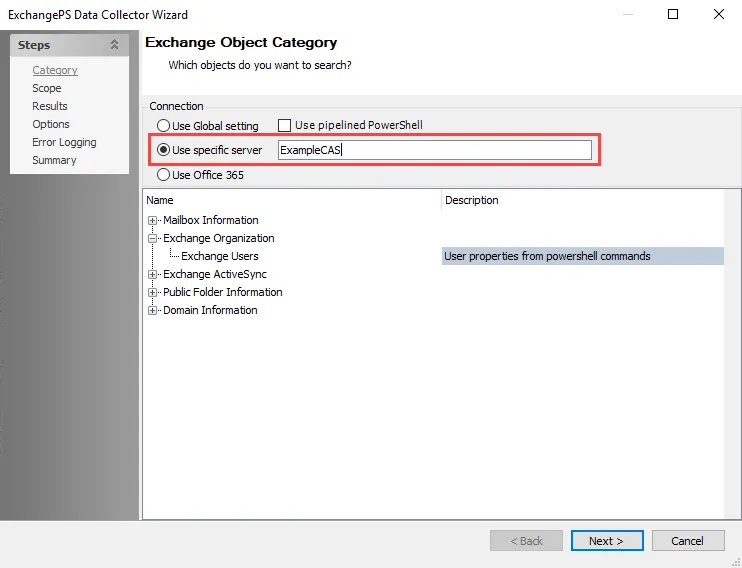Click the Description column header
The width and height of the screenshot is (742, 568).
click(x=583, y=200)
